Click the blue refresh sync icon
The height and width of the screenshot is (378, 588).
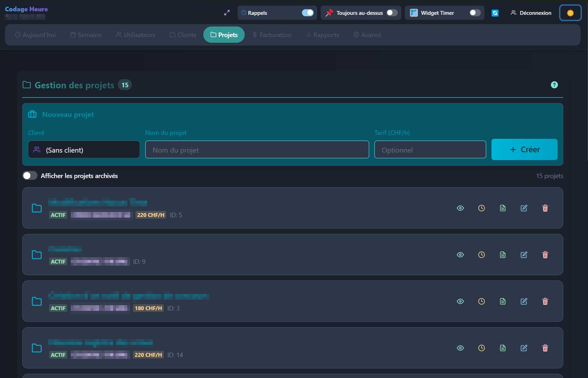tap(495, 13)
